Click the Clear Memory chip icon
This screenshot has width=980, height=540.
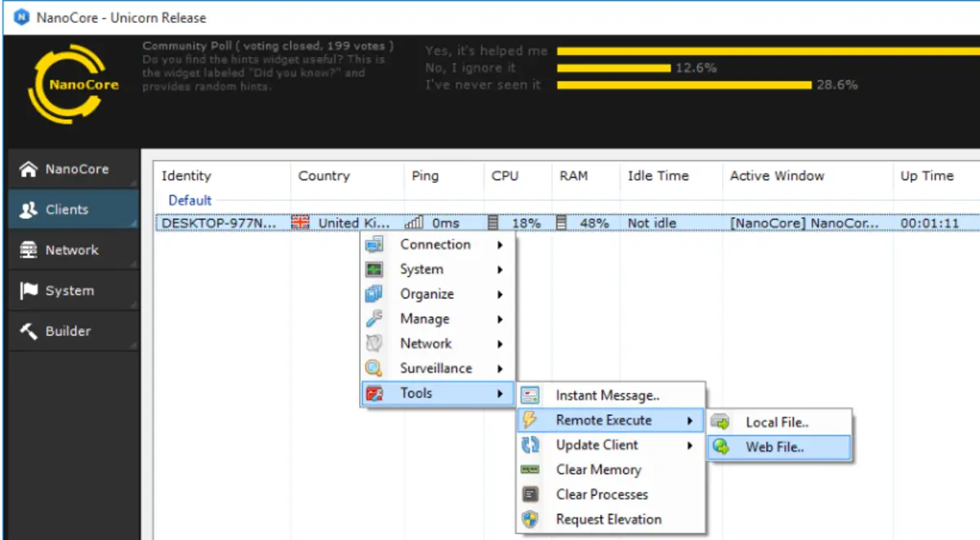(530, 470)
